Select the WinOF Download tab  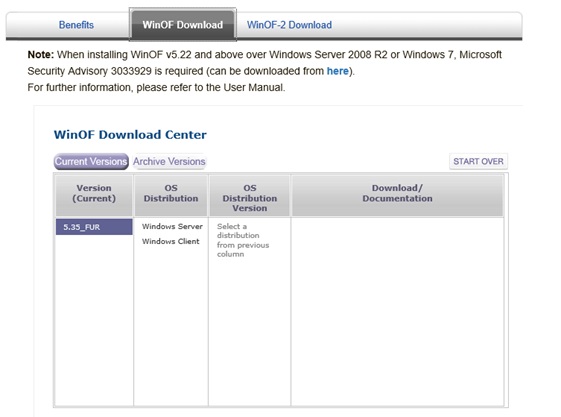tap(182, 25)
